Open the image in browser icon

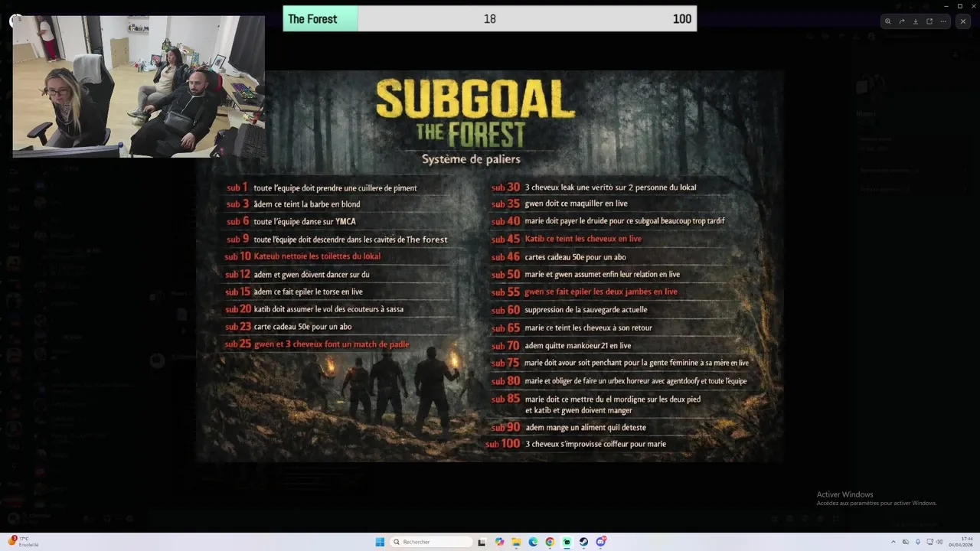coord(929,21)
